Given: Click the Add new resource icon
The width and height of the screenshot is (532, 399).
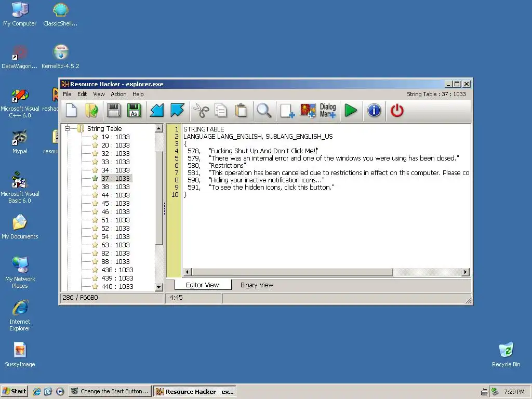Looking at the screenshot, I should click(x=287, y=111).
